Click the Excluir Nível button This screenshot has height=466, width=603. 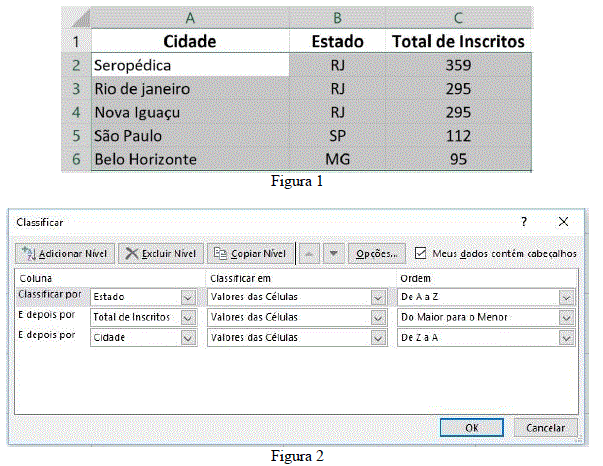[161, 254]
